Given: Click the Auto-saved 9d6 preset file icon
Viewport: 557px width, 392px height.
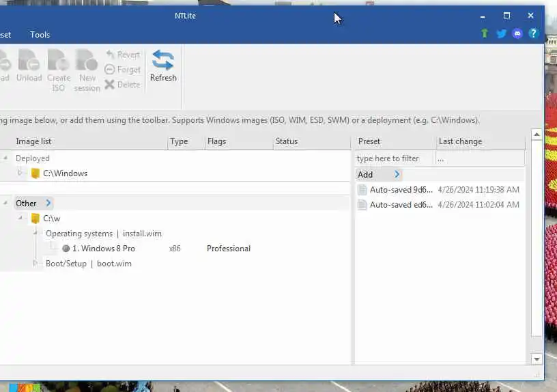Looking at the screenshot, I should point(362,190).
